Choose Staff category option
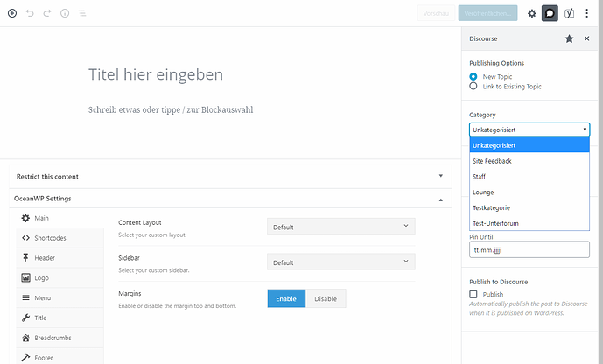603x364 pixels. pos(529,177)
